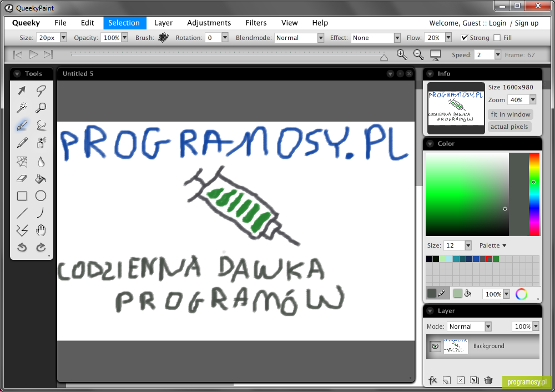This screenshot has height=392, width=555.
Task: Open layer effects with fx icon
Action: (x=432, y=380)
